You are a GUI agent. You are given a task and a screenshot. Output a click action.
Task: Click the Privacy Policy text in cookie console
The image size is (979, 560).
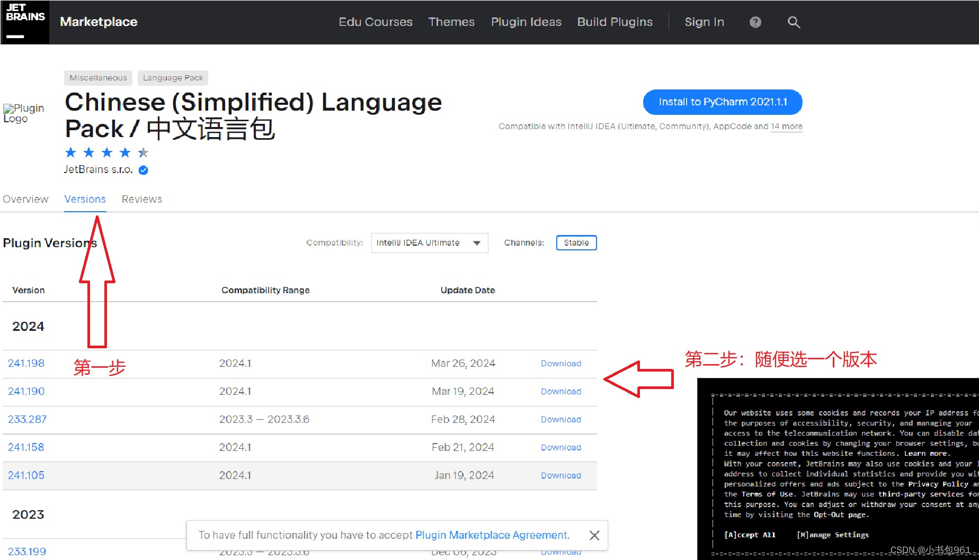pos(938,484)
